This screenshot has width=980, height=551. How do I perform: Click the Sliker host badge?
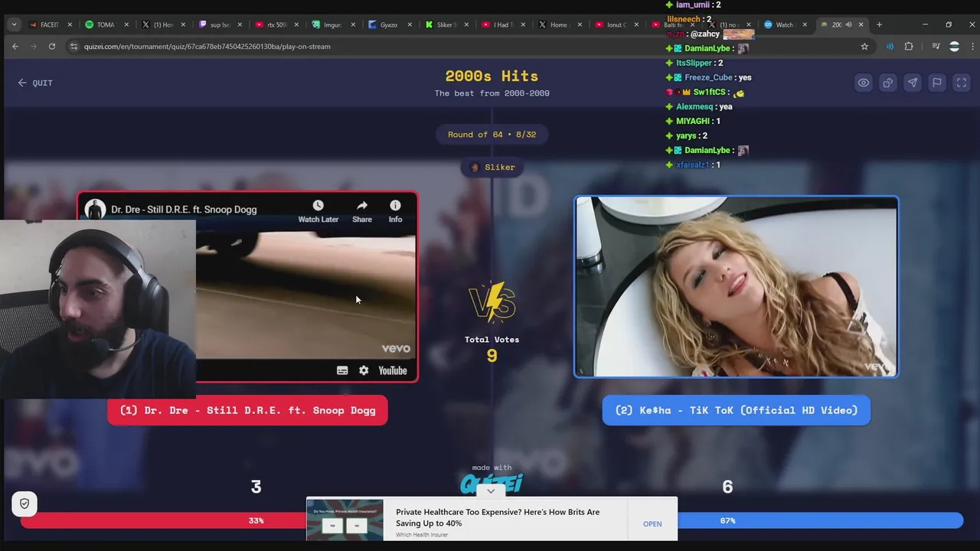(492, 168)
